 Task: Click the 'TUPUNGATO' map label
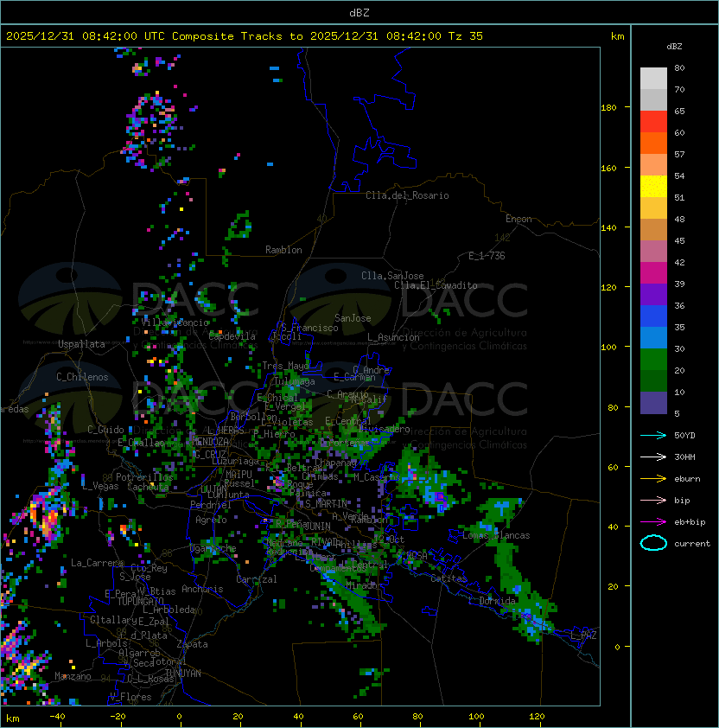(140, 601)
